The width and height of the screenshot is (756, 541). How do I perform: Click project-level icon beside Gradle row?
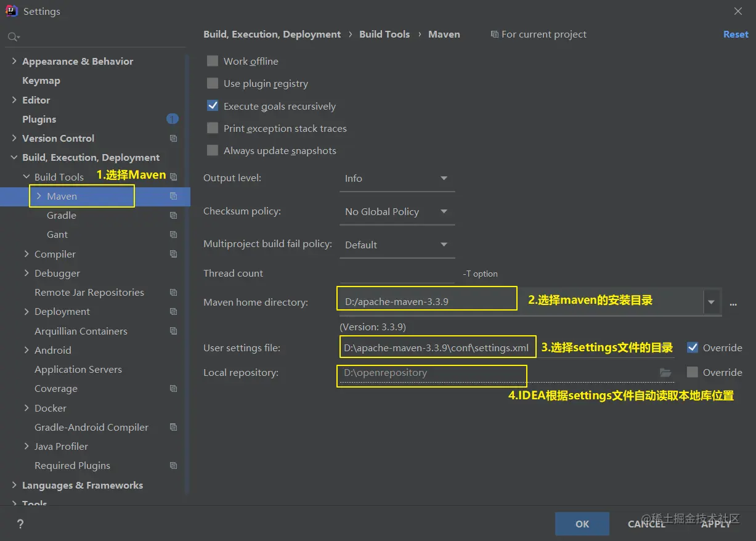point(173,216)
